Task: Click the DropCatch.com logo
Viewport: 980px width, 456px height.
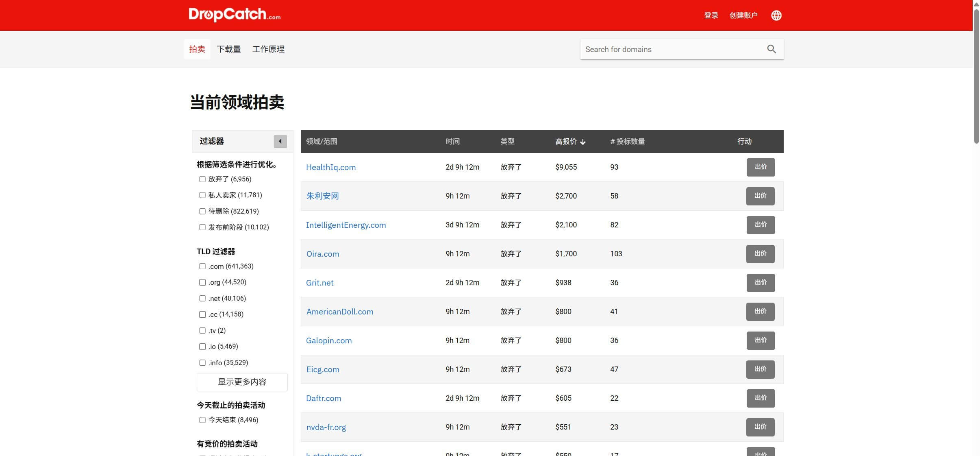Action: click(x=235, y=15)
